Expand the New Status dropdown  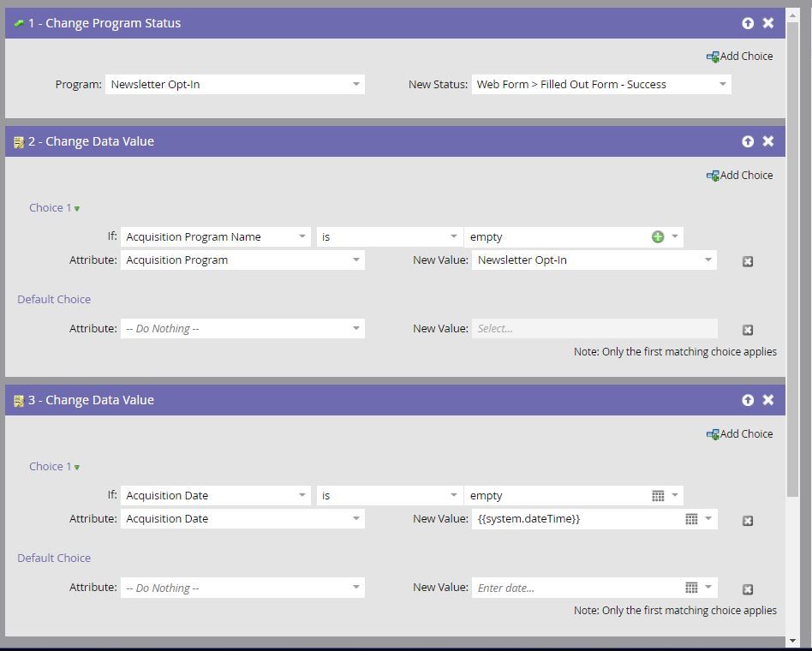pos(722,84)
